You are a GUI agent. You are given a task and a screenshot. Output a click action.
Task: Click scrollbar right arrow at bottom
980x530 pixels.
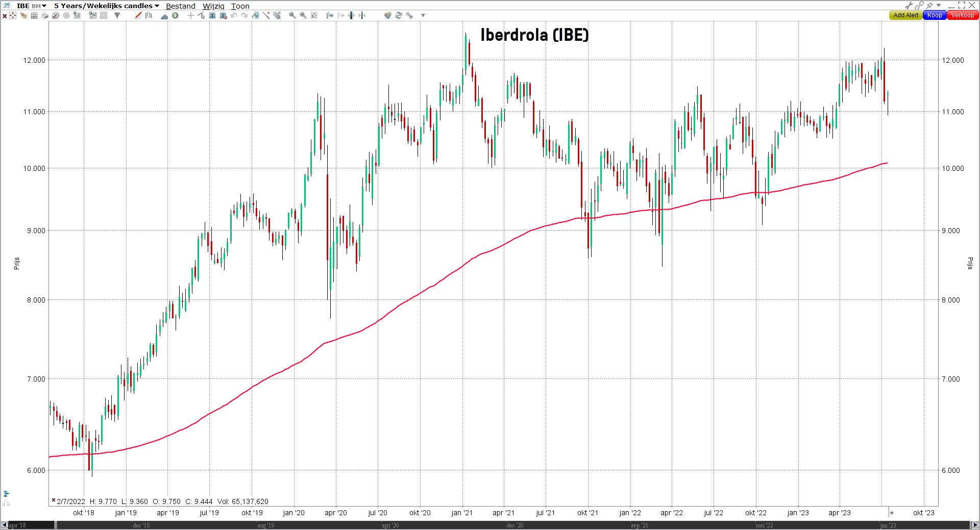tap(975, 525)
